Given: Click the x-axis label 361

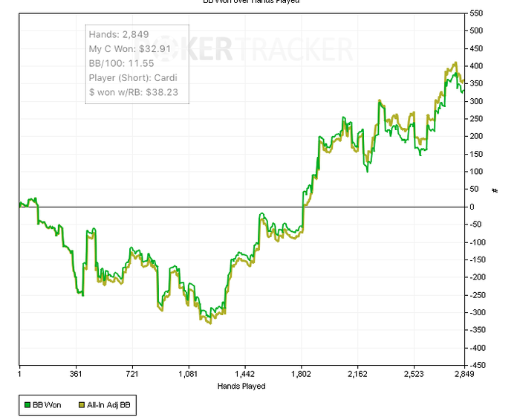Looking at the screenshot, I should (x=76, y=374).
